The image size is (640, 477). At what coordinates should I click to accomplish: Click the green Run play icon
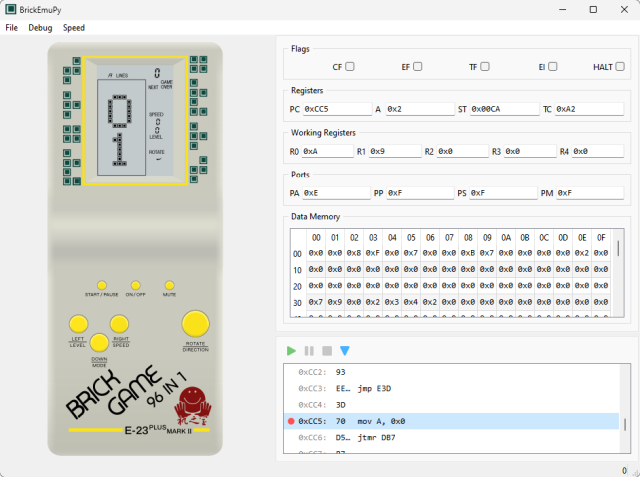291,351
